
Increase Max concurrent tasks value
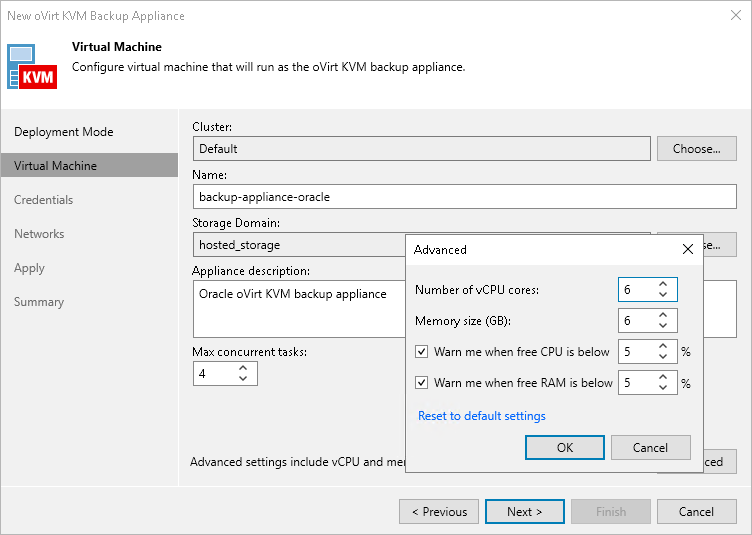click(x=243, y=368)
